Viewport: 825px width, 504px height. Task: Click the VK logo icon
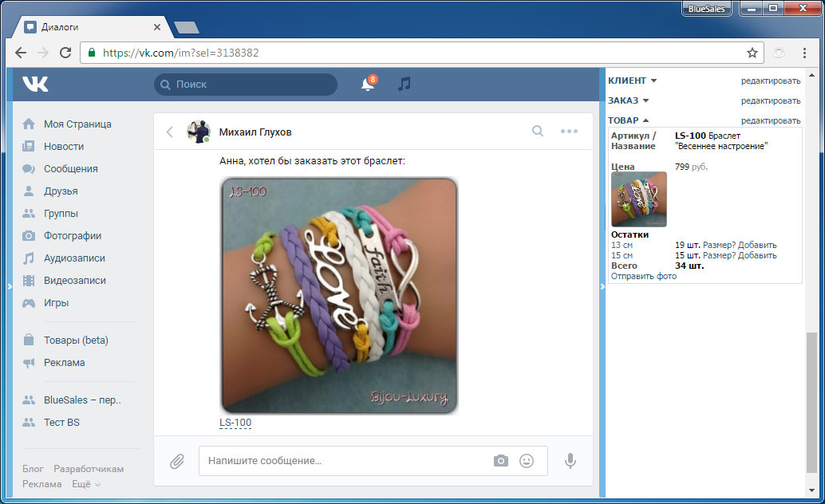(x=35, y=84)
